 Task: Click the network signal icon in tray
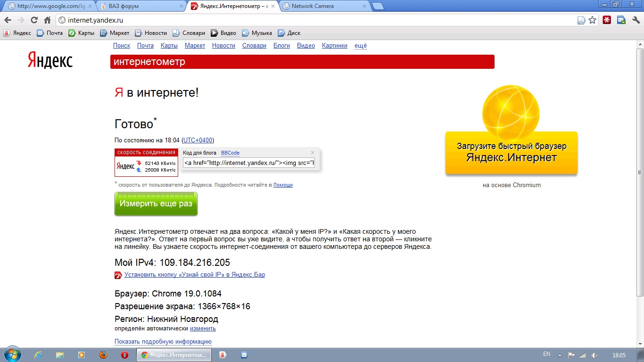(x=583, y=355)
